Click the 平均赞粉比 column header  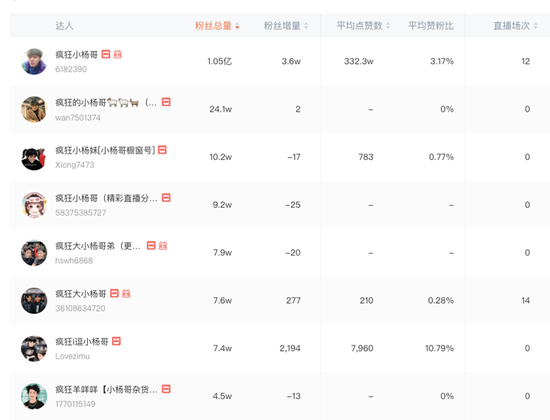(431, 26)
